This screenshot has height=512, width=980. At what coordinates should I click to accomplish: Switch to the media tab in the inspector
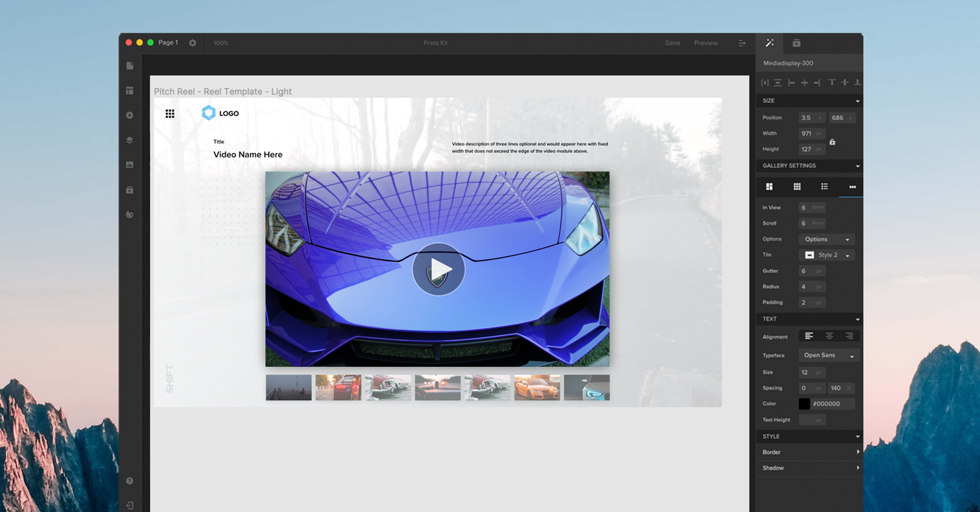[x=796, y=43]
